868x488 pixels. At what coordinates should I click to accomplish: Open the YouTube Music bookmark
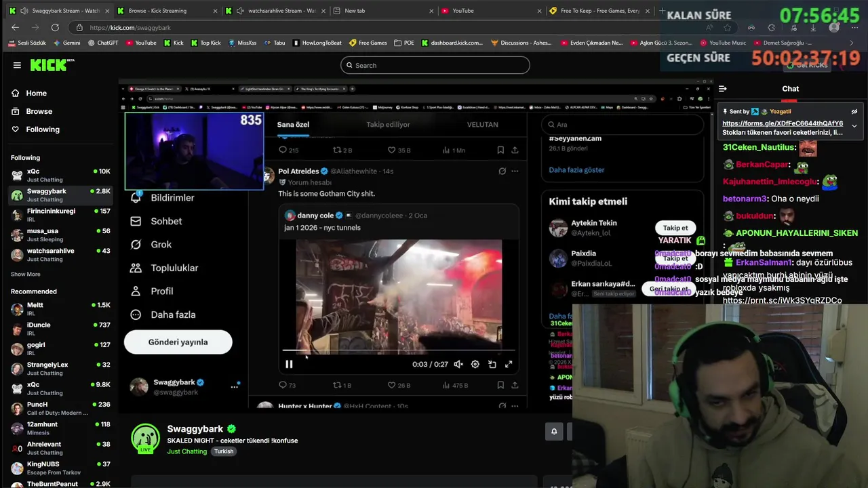point(722,43)
